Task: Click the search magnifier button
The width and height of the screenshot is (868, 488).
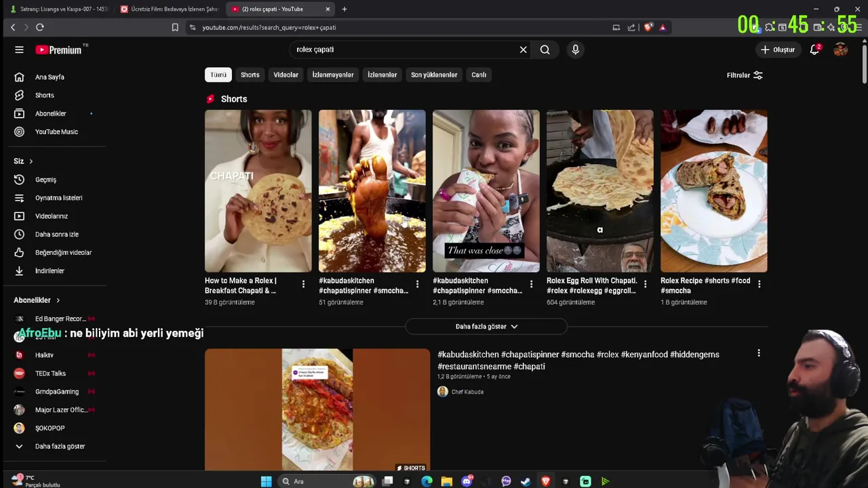Action: click(x=545, y=49)
